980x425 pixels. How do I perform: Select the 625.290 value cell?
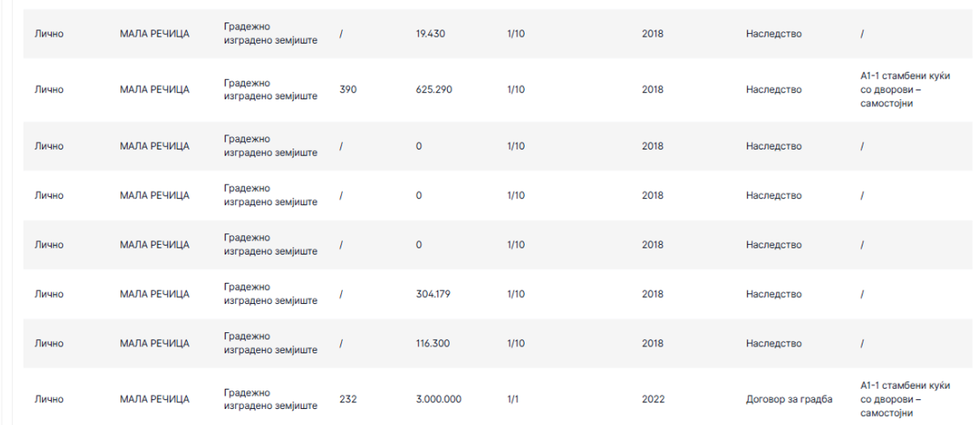click(434, 90)
